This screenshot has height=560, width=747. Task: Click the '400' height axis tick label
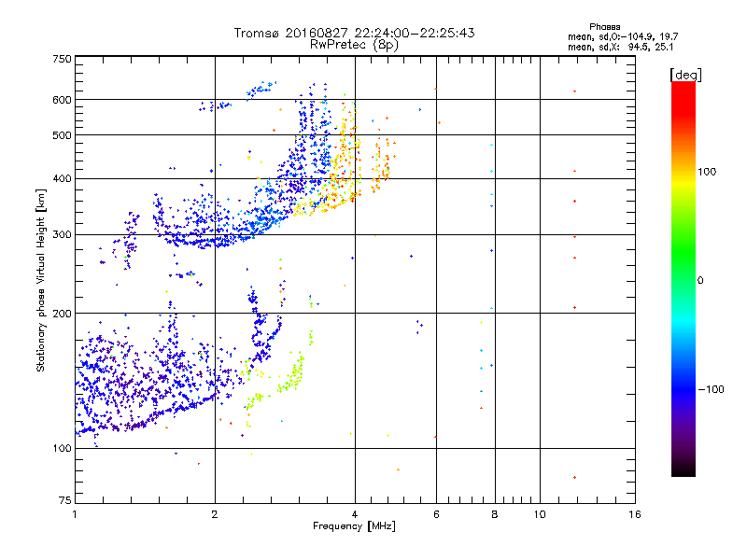pos(62,179)
